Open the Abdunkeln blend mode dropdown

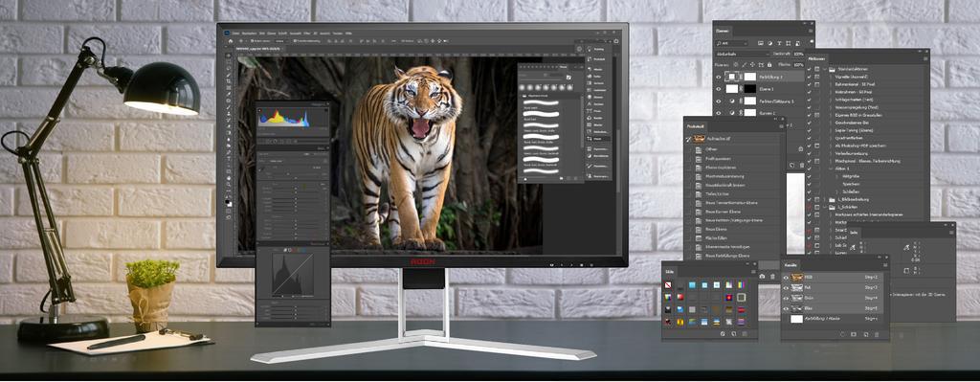click(742, 54)
